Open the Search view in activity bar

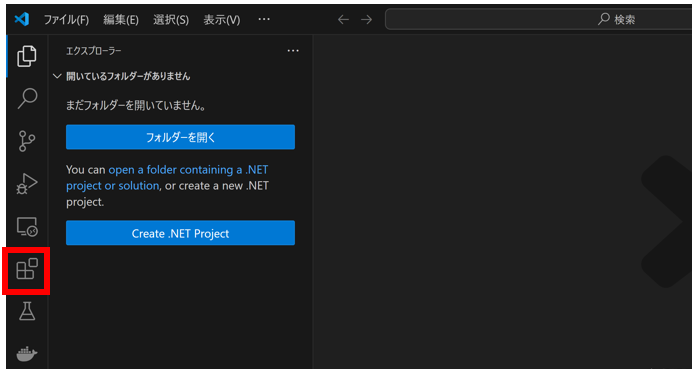coord(27,98)
